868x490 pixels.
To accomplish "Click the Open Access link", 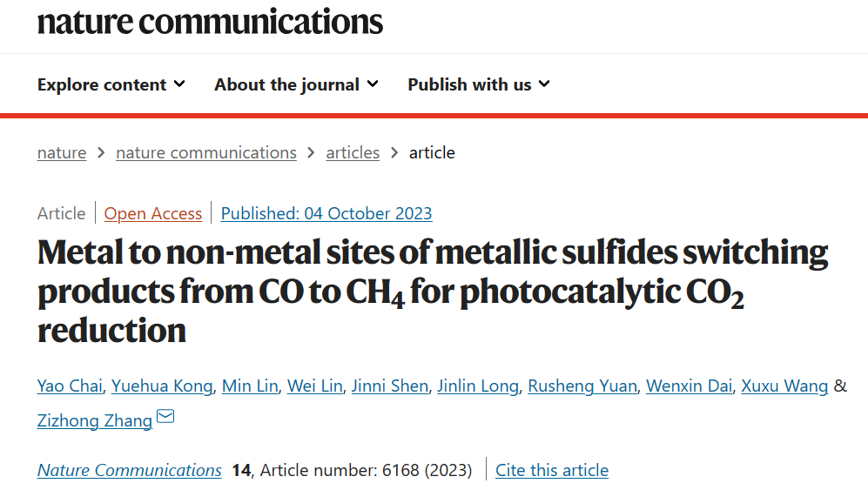I will point(152,214).
